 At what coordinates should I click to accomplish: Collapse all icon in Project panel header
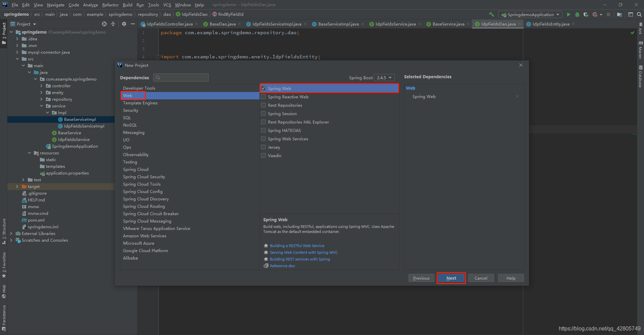point(113,24)
